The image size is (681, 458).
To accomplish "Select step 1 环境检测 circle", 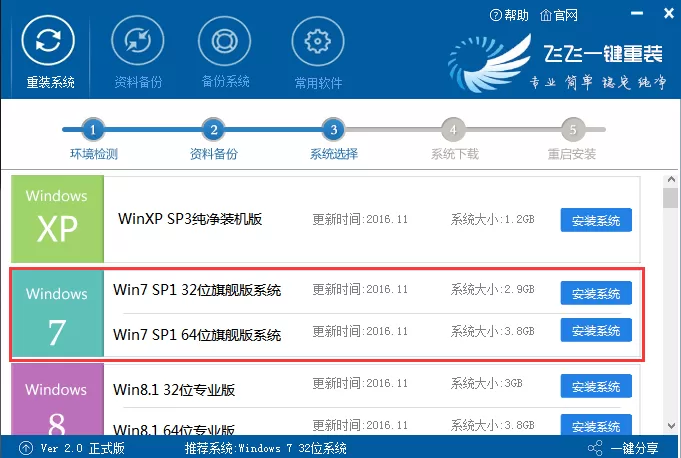I will pos(93,129).
